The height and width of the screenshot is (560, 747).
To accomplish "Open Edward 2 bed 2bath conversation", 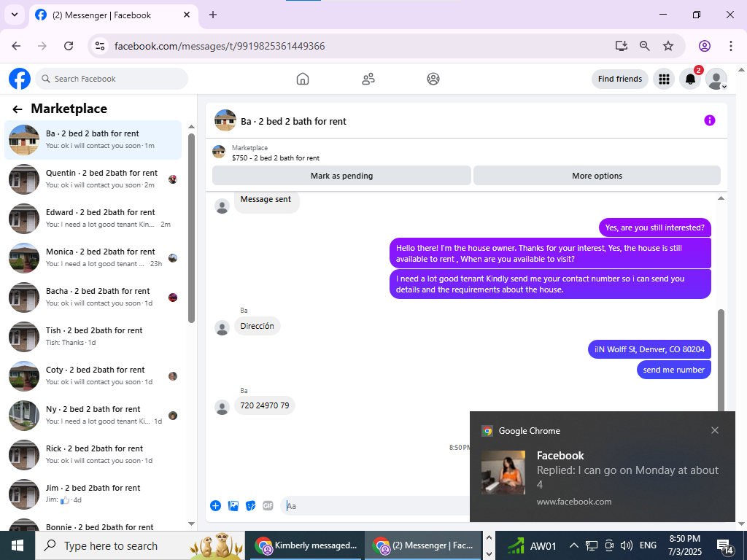I will tap(93, 219).
